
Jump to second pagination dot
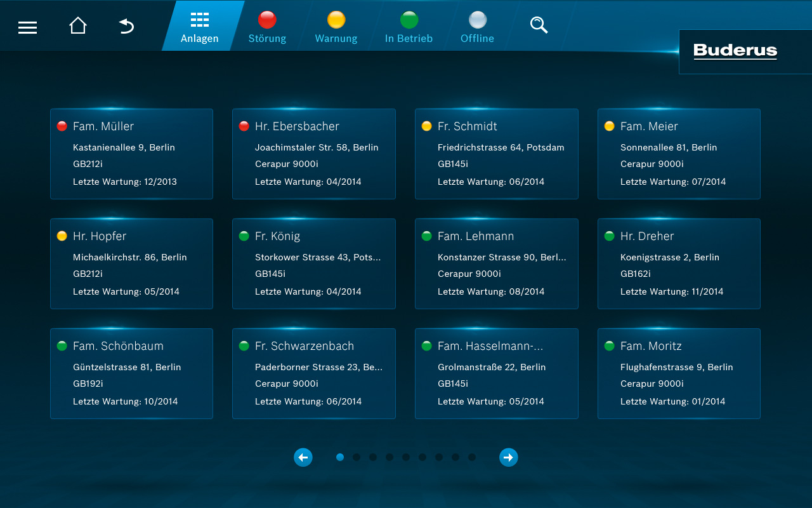tap(357, 457)
